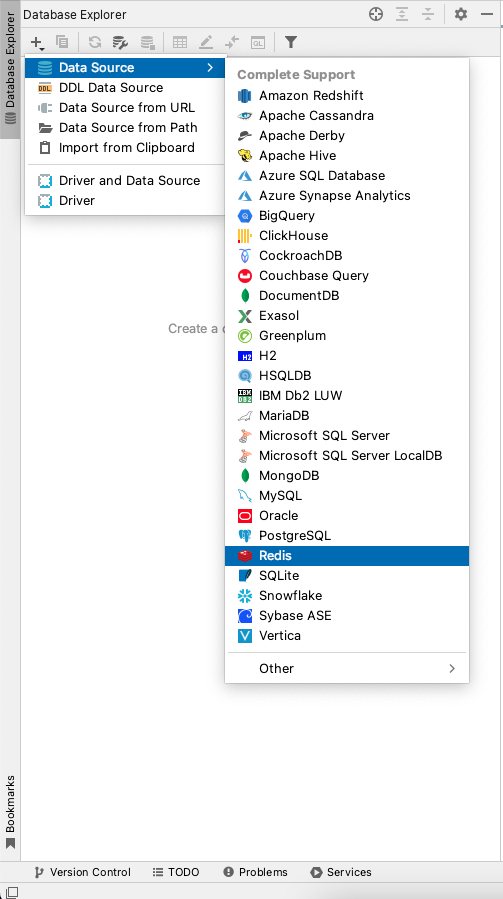
Task: Select PostgreSQL data source
Action: (347, 536)
